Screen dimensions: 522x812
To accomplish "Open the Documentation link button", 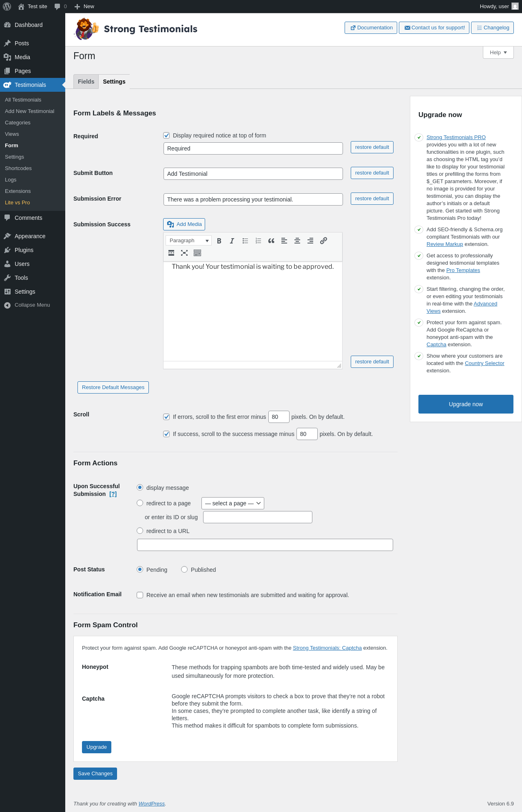I will click(371, 28).
